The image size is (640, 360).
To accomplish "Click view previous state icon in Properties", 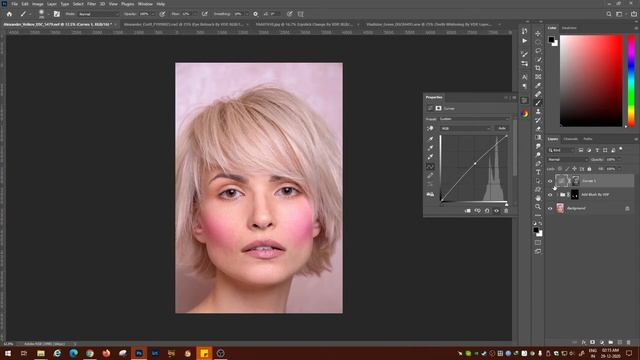I will 477,211.
